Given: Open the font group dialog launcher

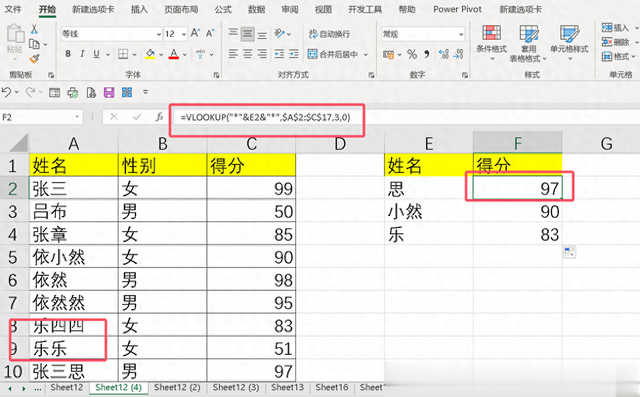Looking at the screenshot, I should click(x=216, y=75).
